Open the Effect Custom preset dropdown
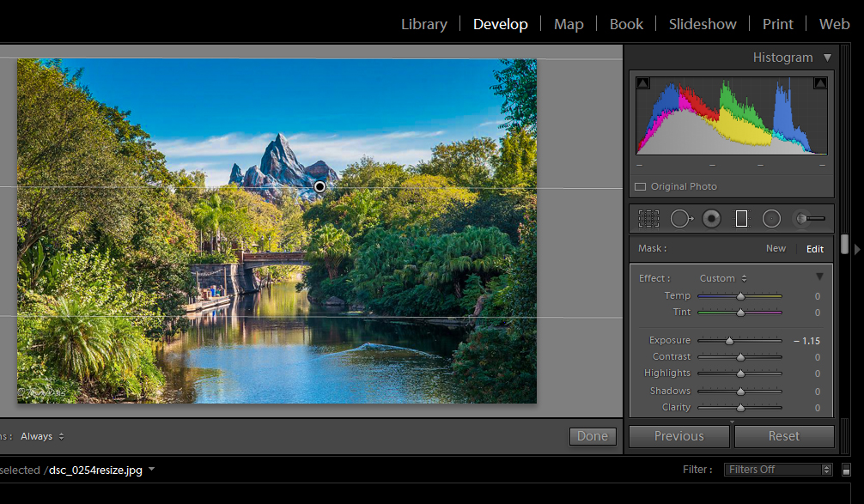Image resolution: width=864 pixels, height=504 pixels. (x=723, y=278)
